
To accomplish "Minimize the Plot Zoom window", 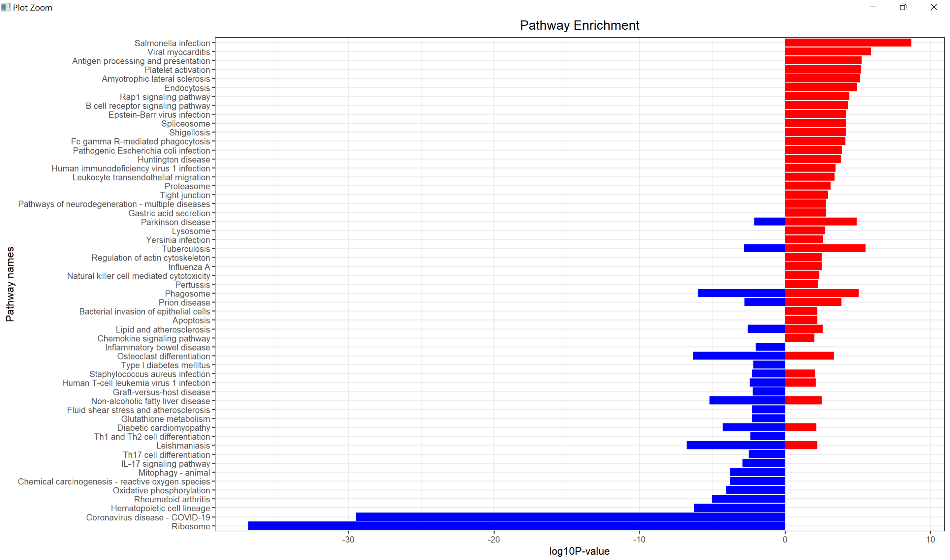I will pyautogui.click(x=873, y=7).
